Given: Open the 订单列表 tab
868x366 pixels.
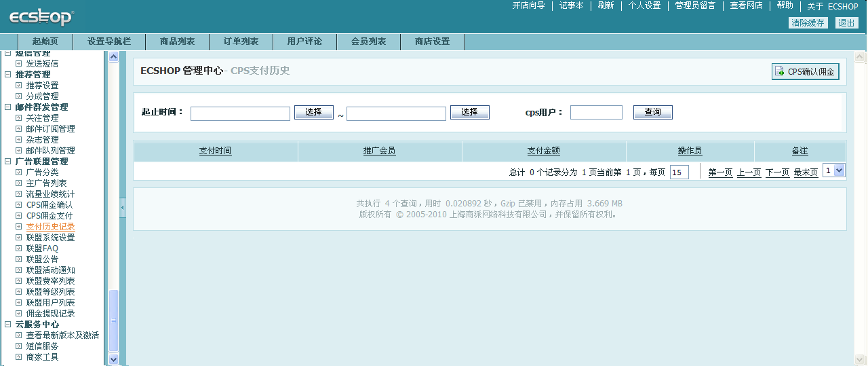Looking at the screenshot, I should click(x=241, y=41).
